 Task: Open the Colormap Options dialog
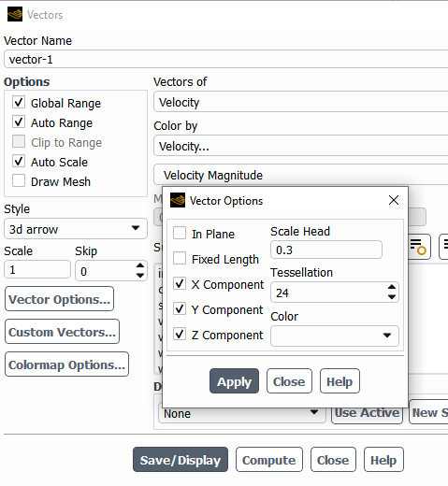click(x=66, y=364)
